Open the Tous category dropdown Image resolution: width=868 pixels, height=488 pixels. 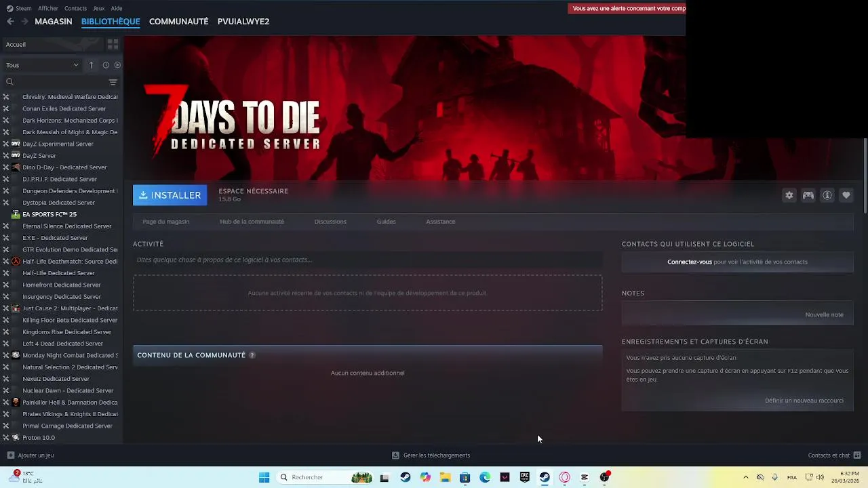coord(42,65)
